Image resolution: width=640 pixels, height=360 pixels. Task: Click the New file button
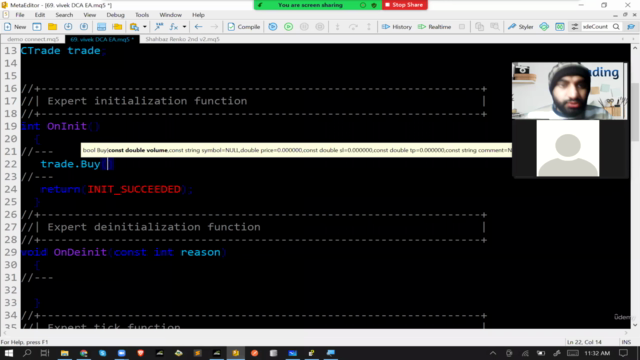click(15, 27)
